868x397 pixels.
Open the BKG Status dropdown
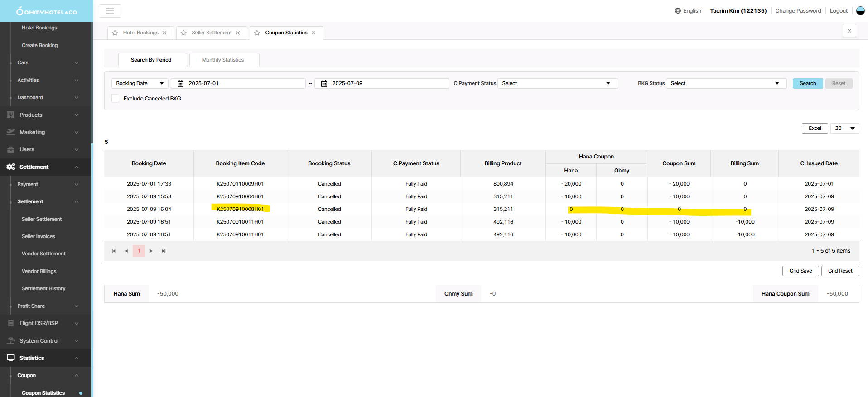tap(726, 84)
